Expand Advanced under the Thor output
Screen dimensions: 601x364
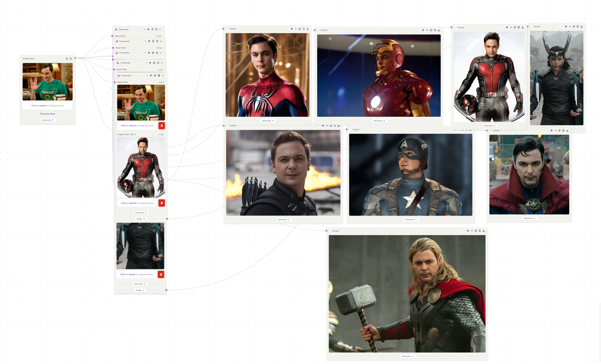[x=407, y=356]
